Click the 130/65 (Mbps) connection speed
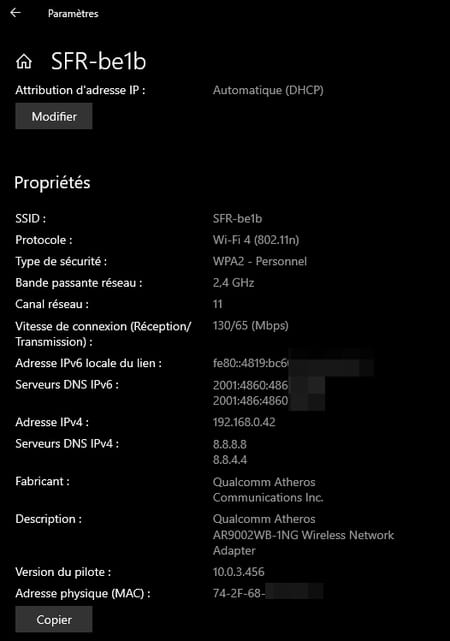Image resolution: width=450 pixels, height=641 pixels. (x=251, y=325)
